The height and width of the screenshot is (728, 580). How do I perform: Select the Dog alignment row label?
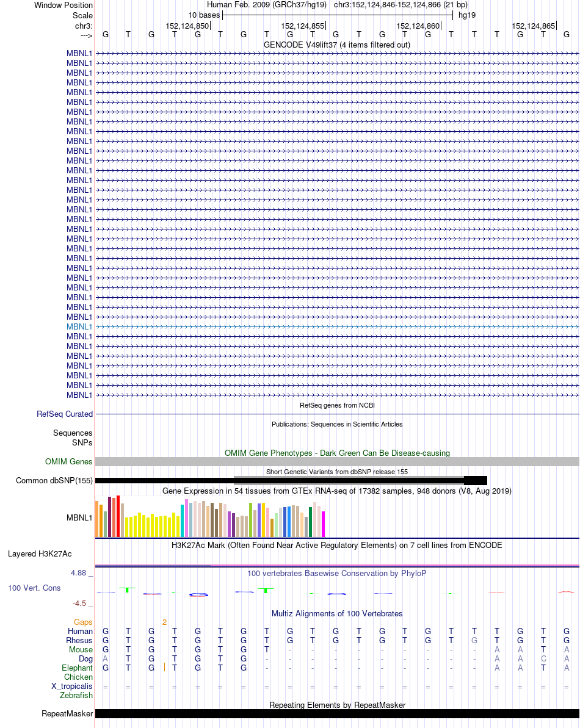[x=85, y=658]
